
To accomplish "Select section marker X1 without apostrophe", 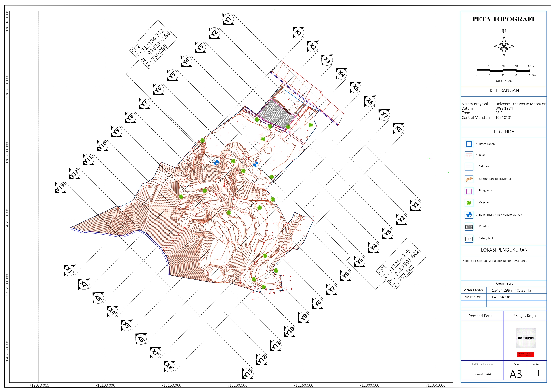I will 299,33.
